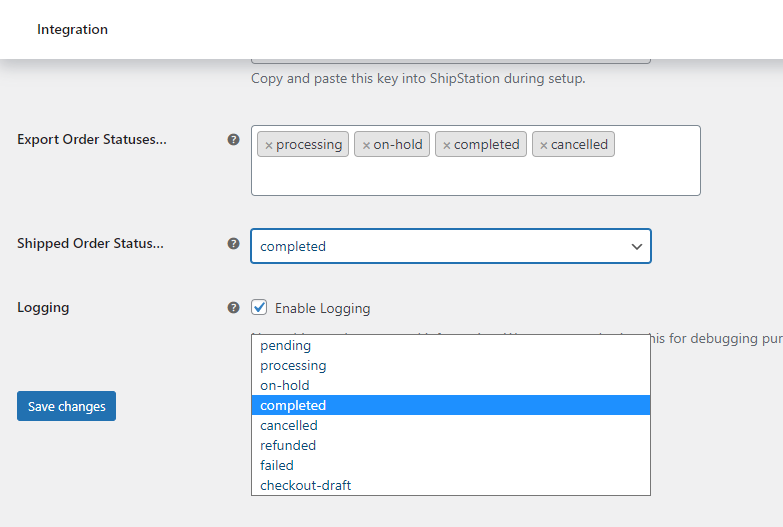Select refunded as shipped status
The width and height of the screenshot is (783, 527).
(x=288, y=446)
